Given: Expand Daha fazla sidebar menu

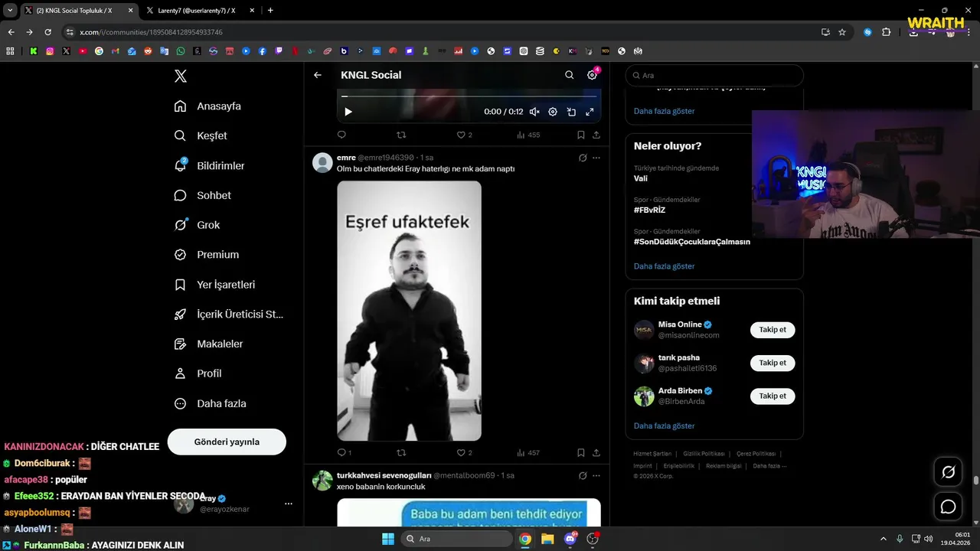Looking at the screenshot, I should [210, 403].
